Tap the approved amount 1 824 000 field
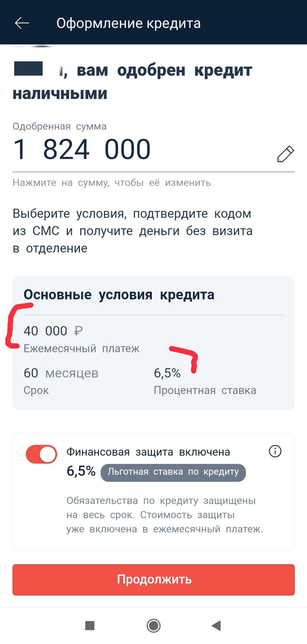Screen dimensions: 307x644 click(x=82, y=149)
